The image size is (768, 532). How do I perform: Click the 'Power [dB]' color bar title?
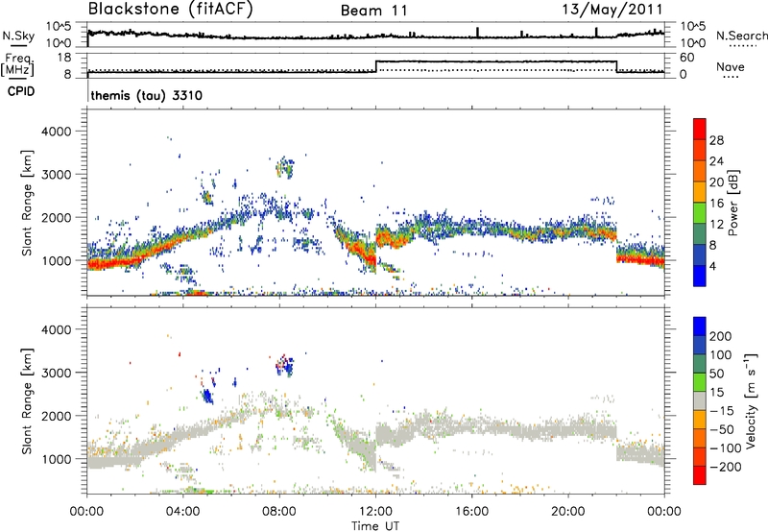coord(732,203)
